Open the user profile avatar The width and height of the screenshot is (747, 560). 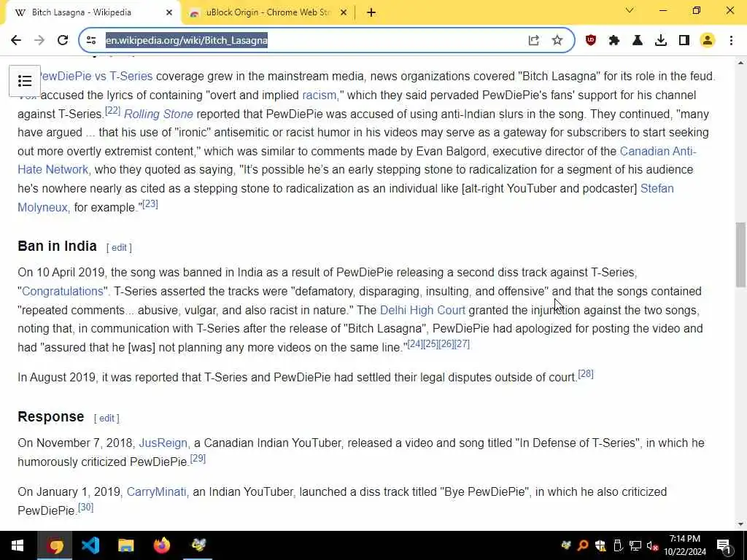point(708,41)
